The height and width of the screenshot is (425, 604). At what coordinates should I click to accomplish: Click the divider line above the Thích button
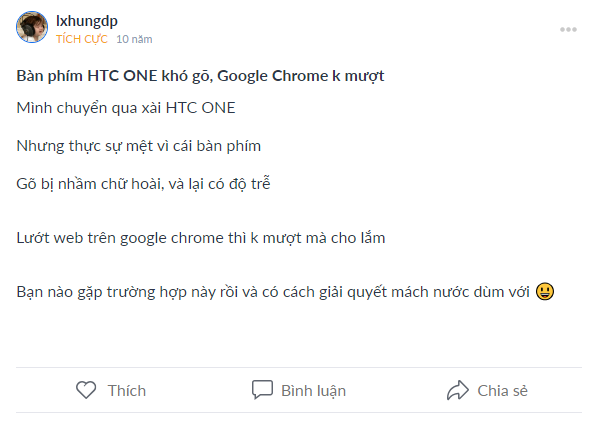pos(299,368)
